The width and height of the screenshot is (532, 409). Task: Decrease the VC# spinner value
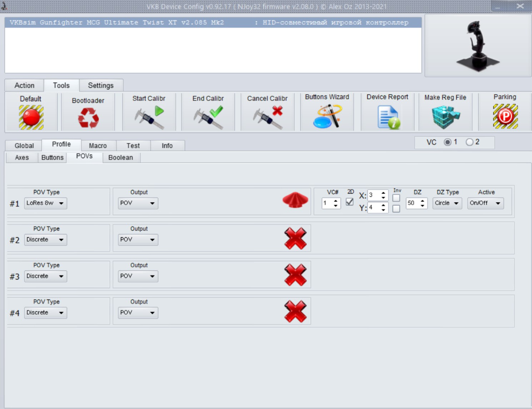point(335,205)
